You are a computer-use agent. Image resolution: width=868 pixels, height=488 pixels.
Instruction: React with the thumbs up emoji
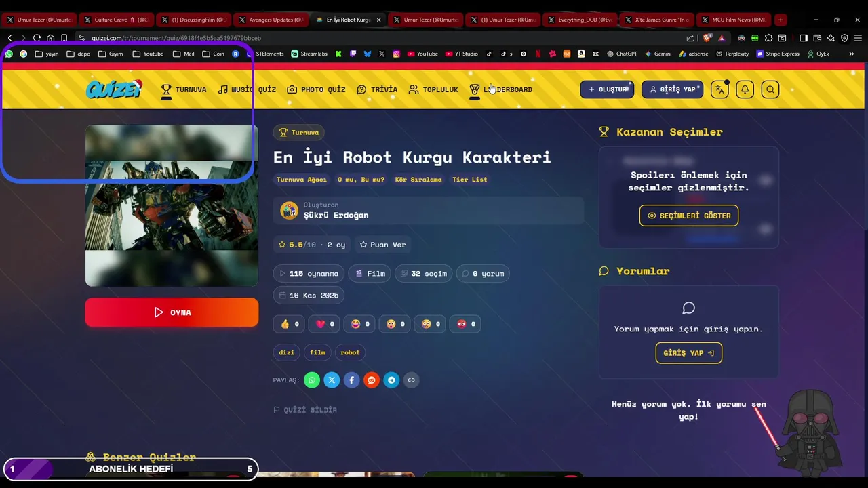pyautogui.click(x=289, y=324)
